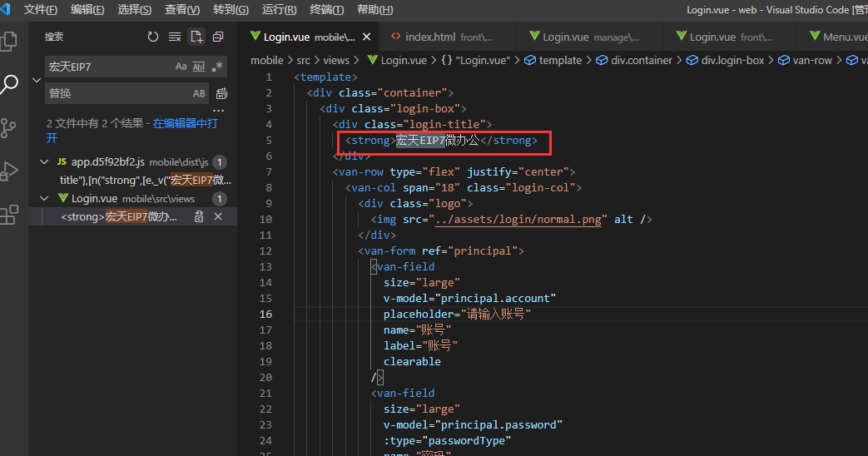868x456 pixels.
Task: Open the Extensions view
Action: pos(10,215)
